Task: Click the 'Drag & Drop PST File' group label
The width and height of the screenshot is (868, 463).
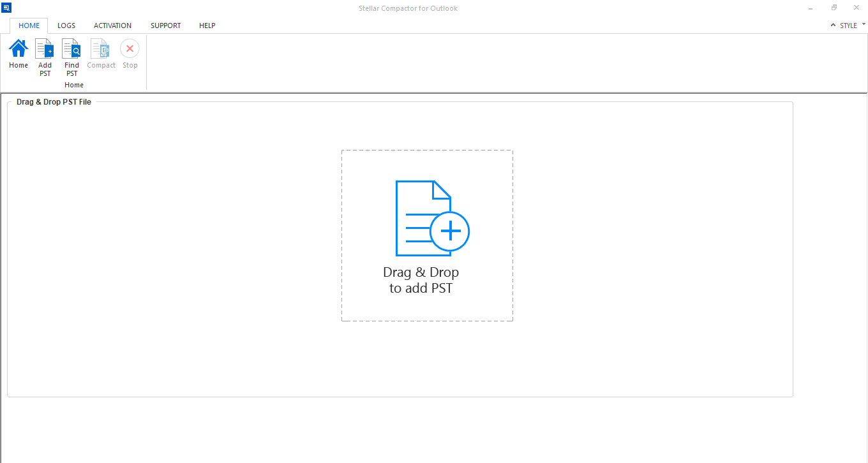Action: (x=54, y=102)
